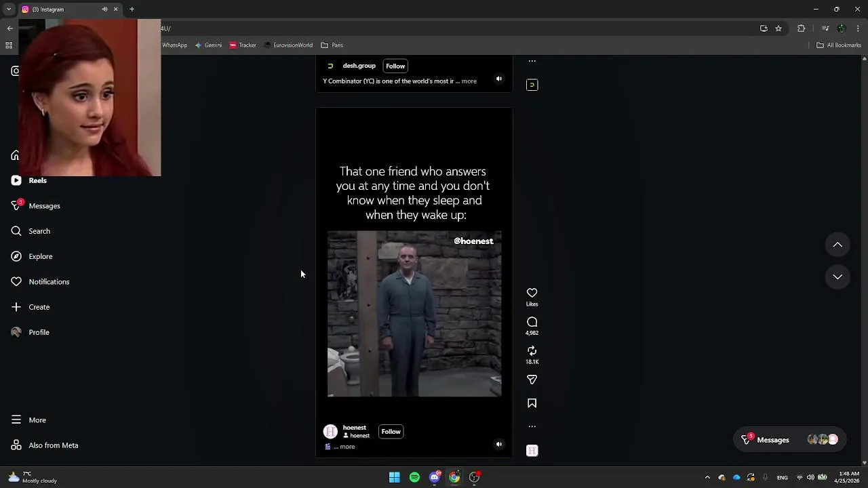Go to previous reel with up chevron

coord(837,245)
